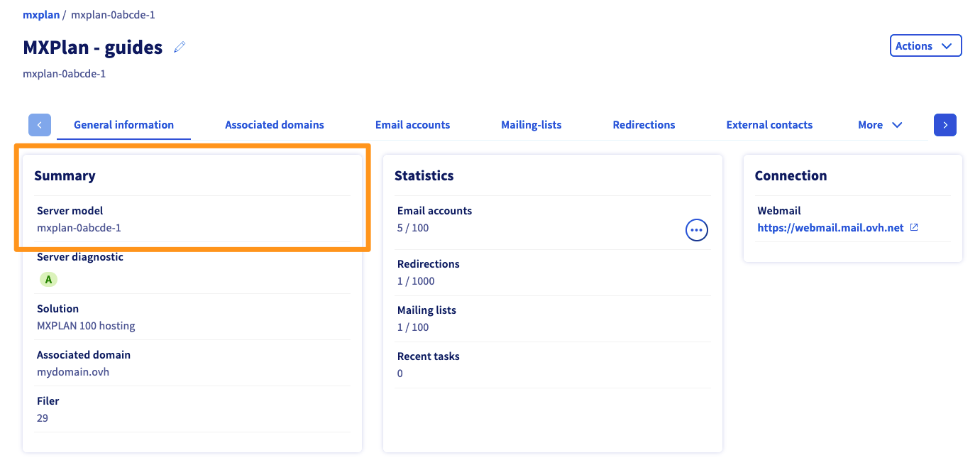Select the Mailing-lists tab
Image resolution: width=980 pixels, height=475 pixels.
[531, 125]
